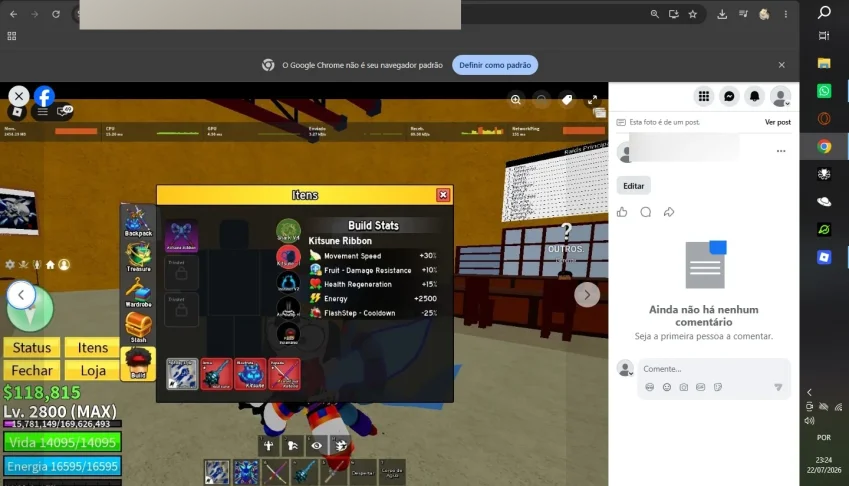The width and height of the screenshot is (849, 486).
Task: Open the Ver post link
Action: click(x=778, y=122)
